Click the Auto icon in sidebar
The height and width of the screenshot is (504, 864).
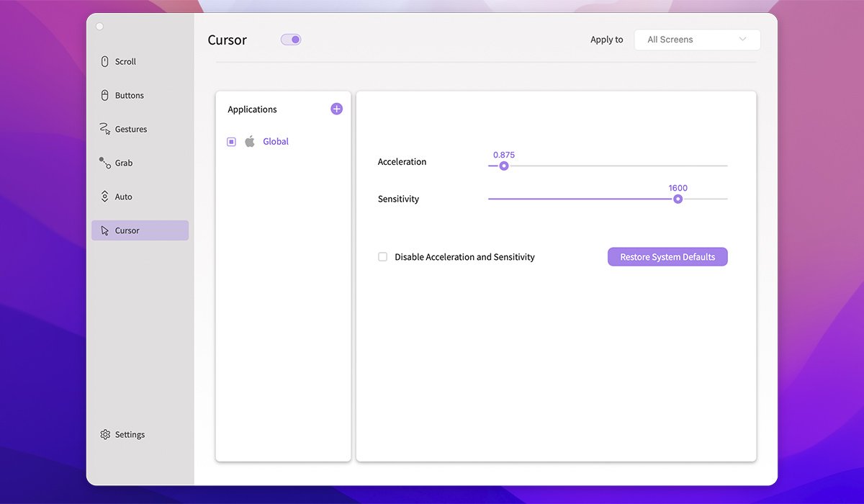click(105, 197)
